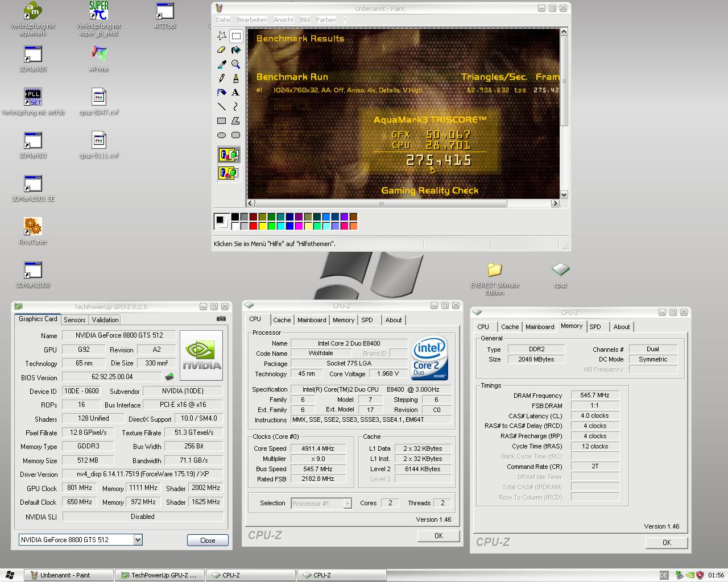Image resolution: width=728 pixels, height=582 pixels.
Task: Open the Mainboard tab in CPU-Z processor window
Action: click(312, 320)
